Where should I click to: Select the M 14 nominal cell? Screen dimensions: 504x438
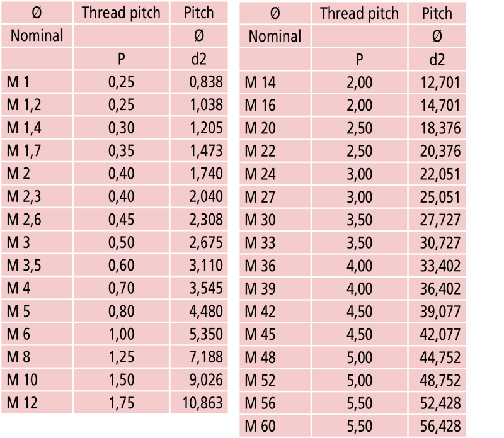[260, 82]
